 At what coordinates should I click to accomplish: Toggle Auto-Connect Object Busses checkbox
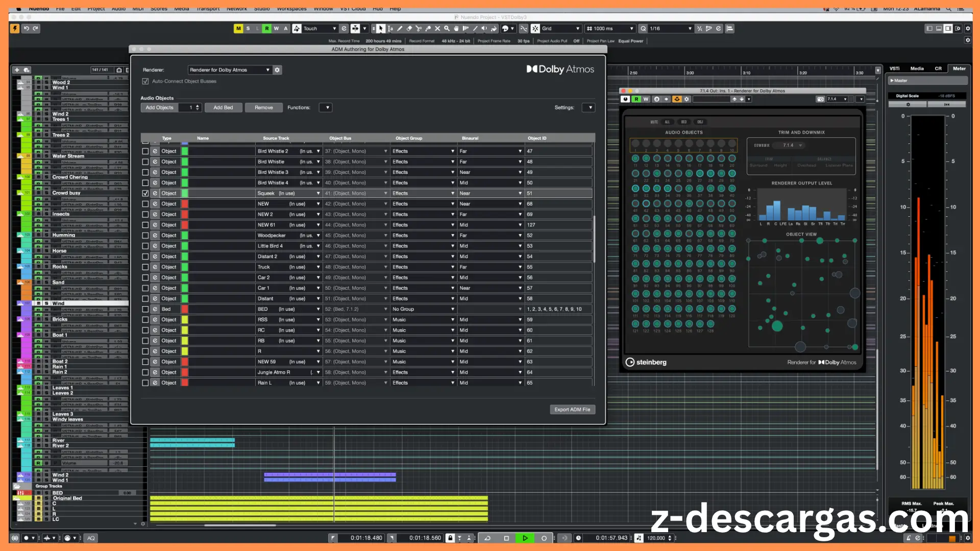(145, 81)
